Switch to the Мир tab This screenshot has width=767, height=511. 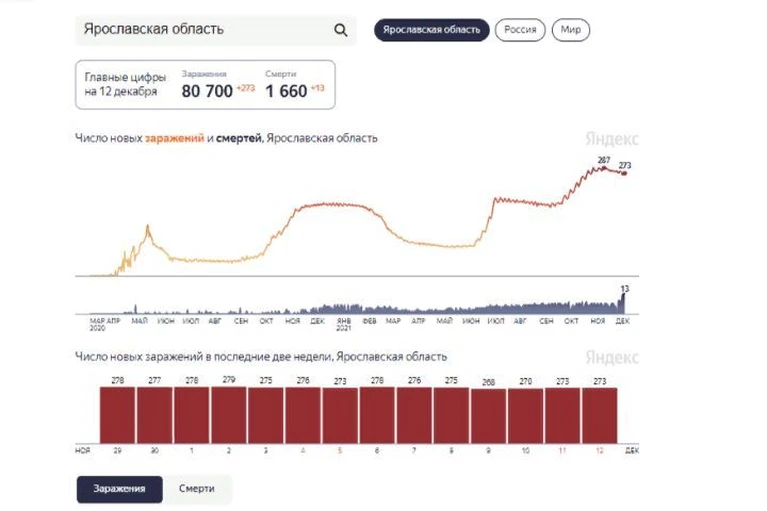570,30
